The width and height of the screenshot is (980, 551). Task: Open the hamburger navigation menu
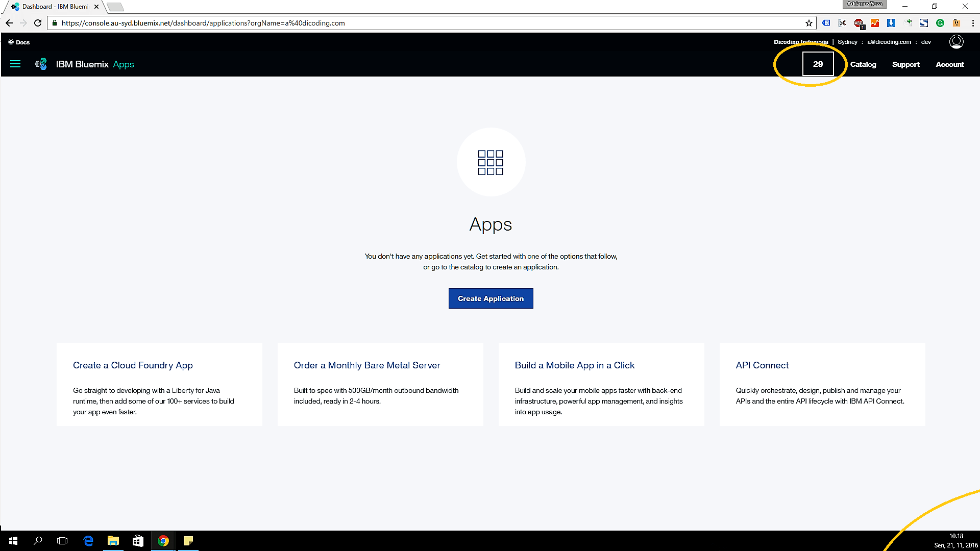pos(15,64)
